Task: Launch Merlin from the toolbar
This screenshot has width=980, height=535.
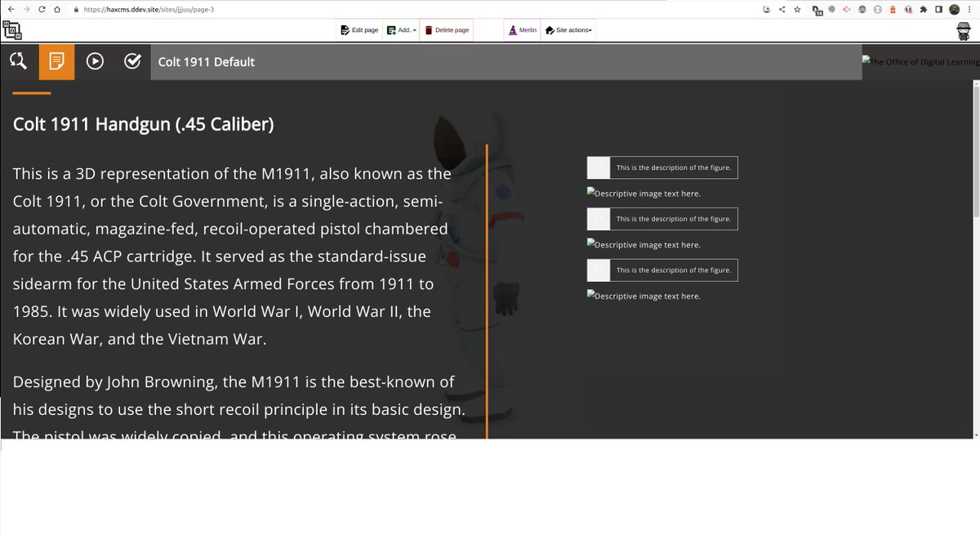Action: [x=523, y=30]
